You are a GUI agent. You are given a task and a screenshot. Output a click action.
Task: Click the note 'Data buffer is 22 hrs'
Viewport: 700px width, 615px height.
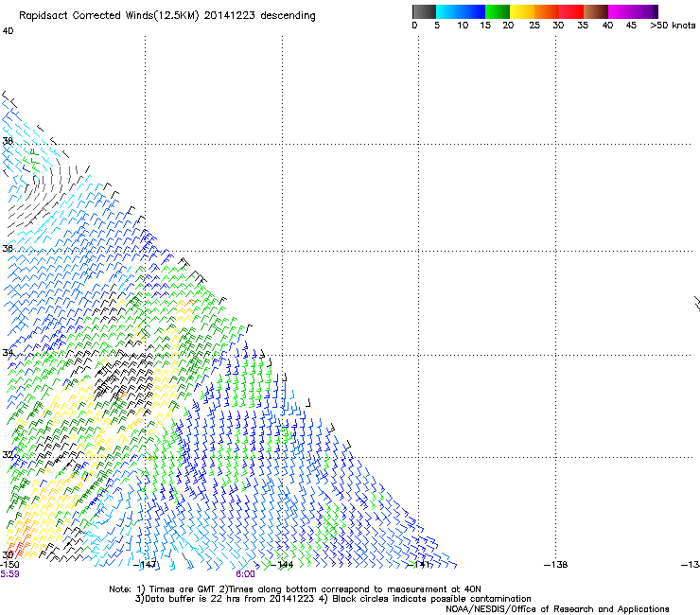(x=194, y=599)
